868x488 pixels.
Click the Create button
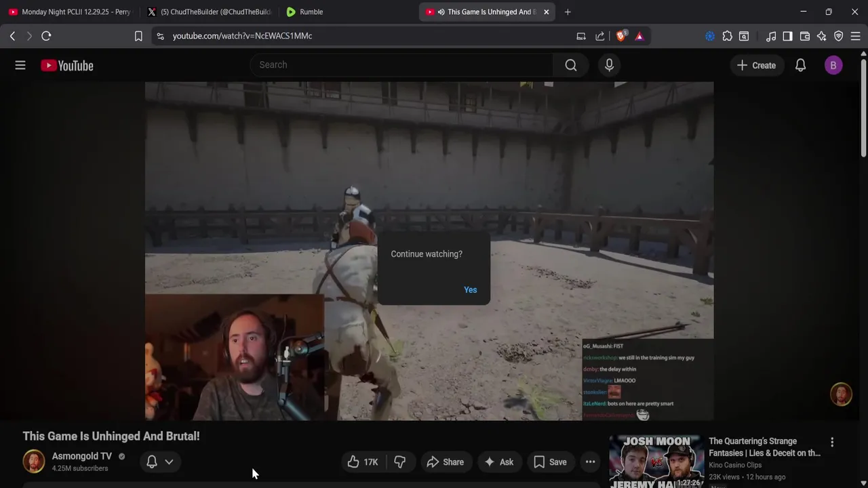(x=756, y=65)
